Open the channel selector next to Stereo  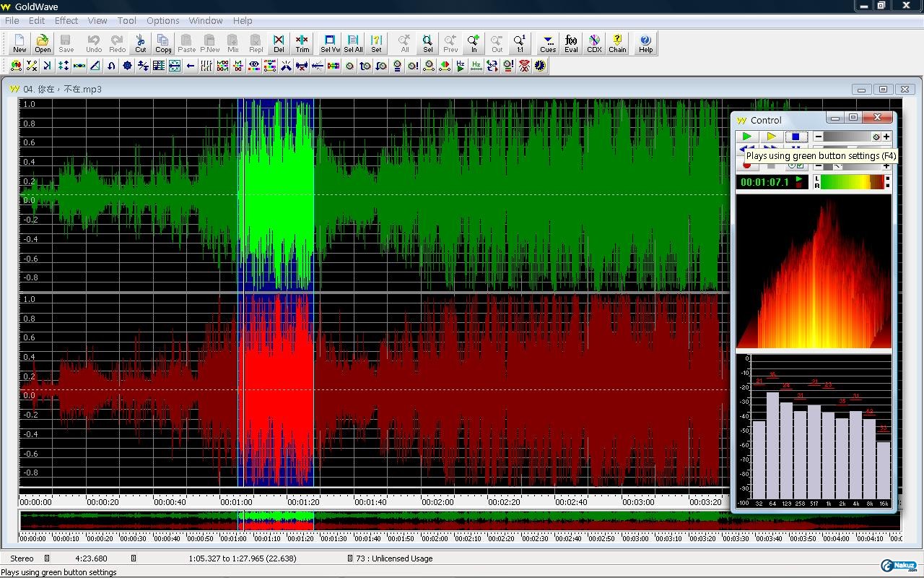47,558
